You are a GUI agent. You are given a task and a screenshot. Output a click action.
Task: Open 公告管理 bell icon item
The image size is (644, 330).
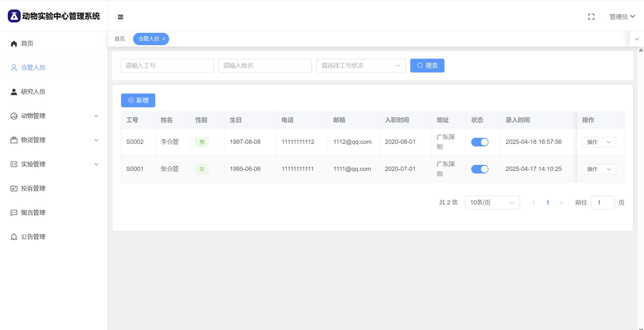pyautogui.click(x=14, y=237)
